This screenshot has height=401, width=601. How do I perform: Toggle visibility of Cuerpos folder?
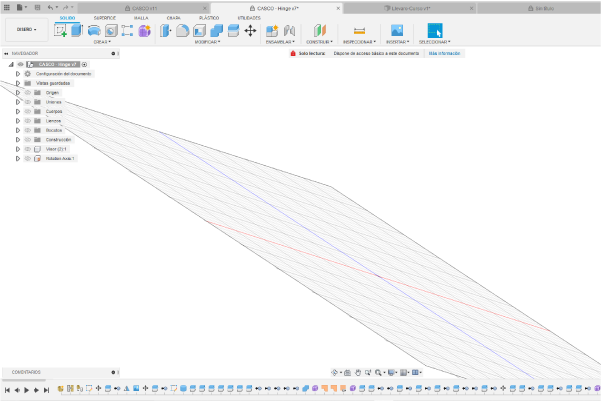(x=28, y=111)
